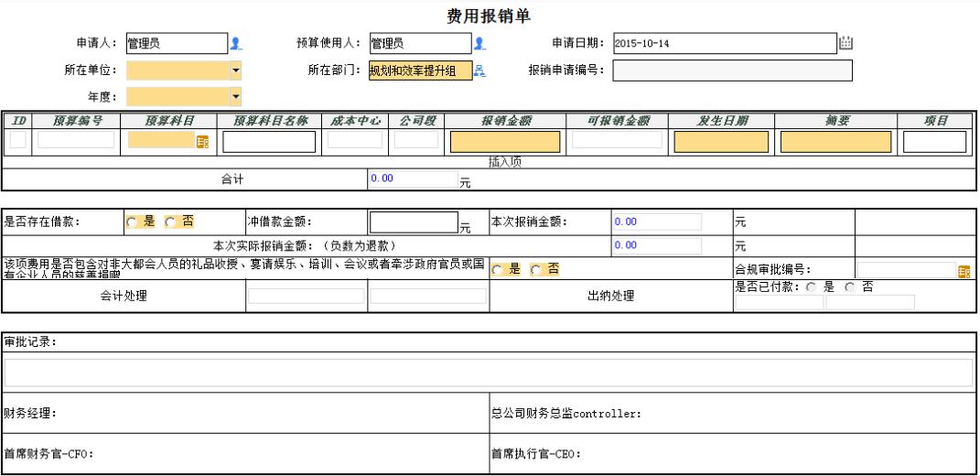
Task: Click the 公司段 input cell
Action: (x=416, y=139)
